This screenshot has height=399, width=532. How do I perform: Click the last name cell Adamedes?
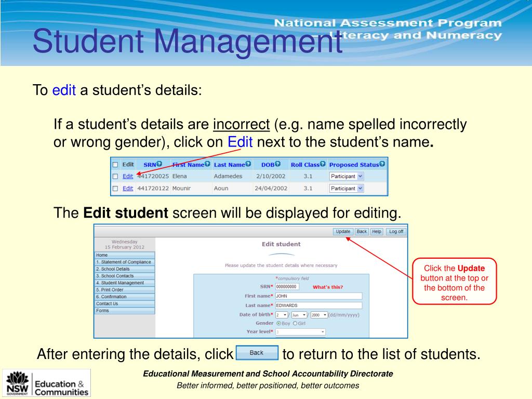coord(228,177)
